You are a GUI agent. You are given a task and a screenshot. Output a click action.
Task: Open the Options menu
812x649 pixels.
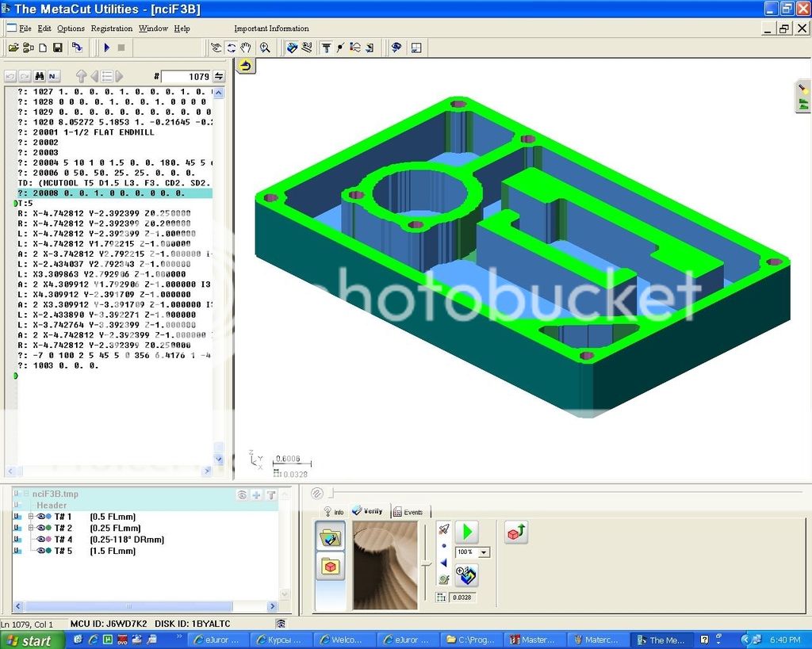[x=71, y=29]
